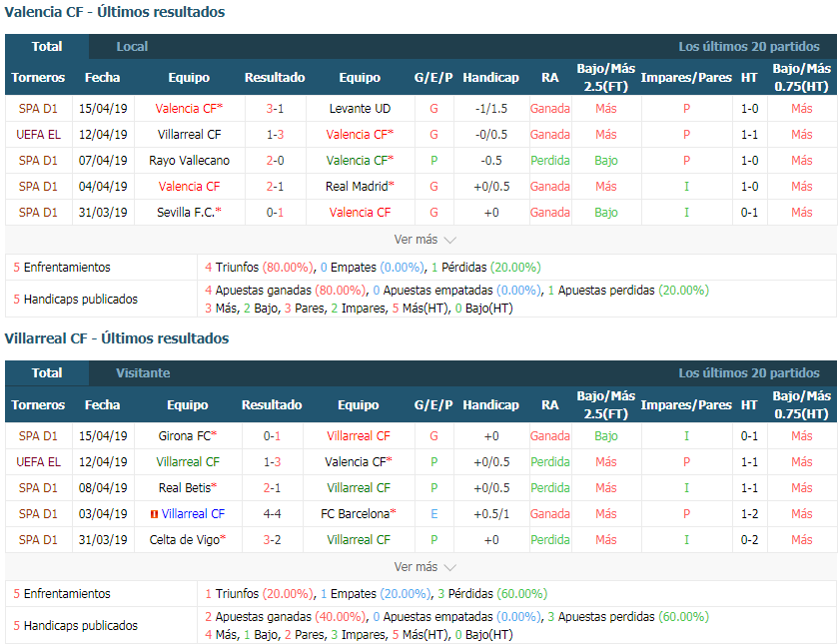
Task: Select the -0/0.5 handicap cell
Action: [491, 135]
